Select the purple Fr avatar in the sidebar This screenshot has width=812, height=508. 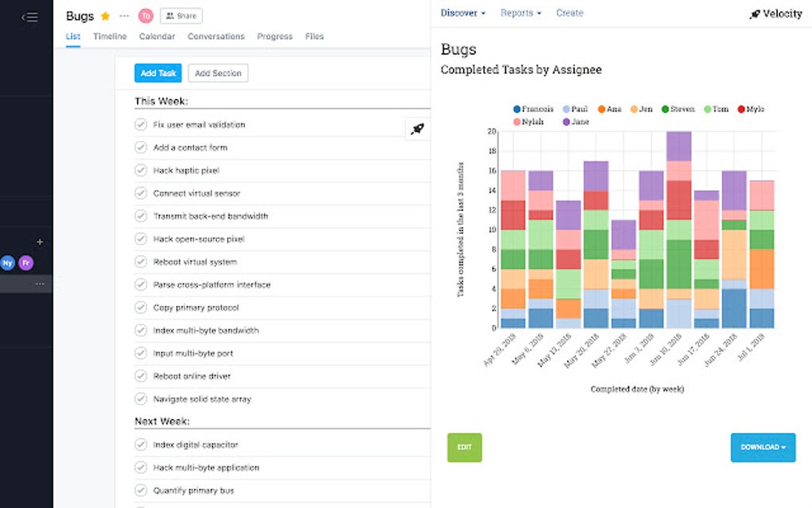coord(26,263)
